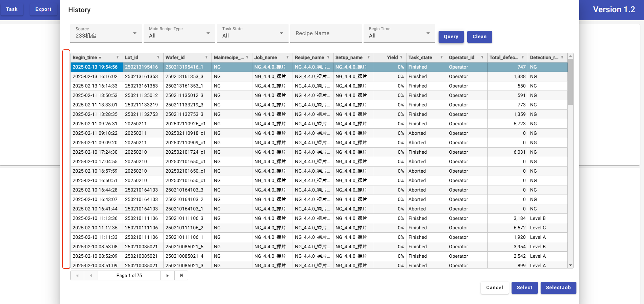
Task: Click Level C detection result cell
Action: click(x=548, y=228)
